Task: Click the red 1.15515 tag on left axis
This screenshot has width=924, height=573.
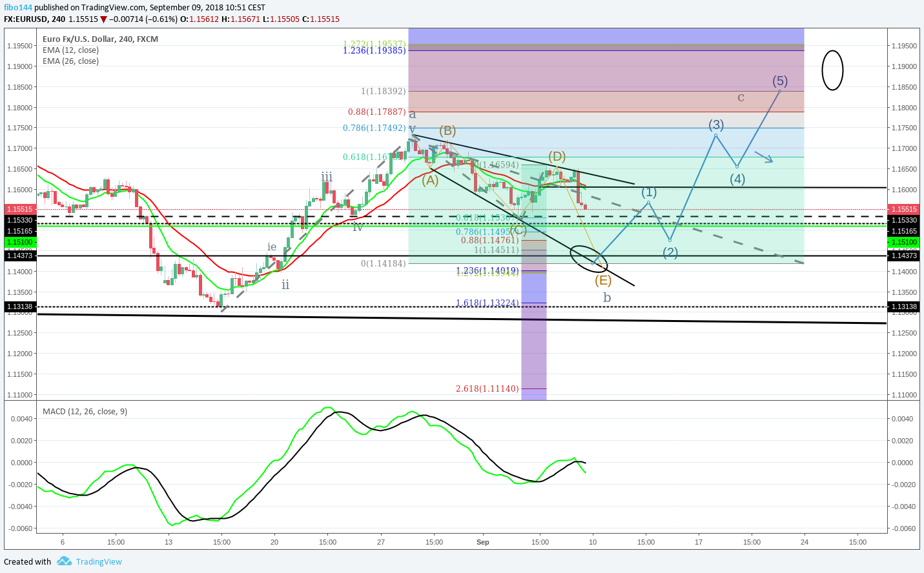Action: point(20,209)
